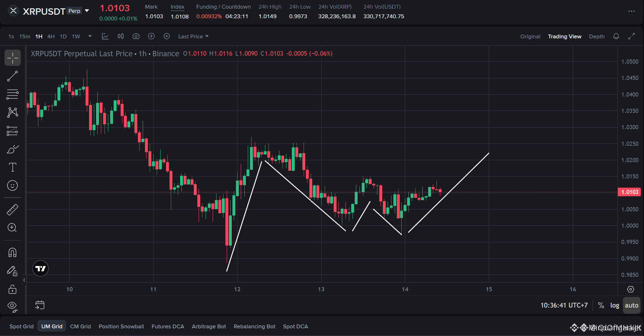Toggle stay in drawing mode

(12, 271)
